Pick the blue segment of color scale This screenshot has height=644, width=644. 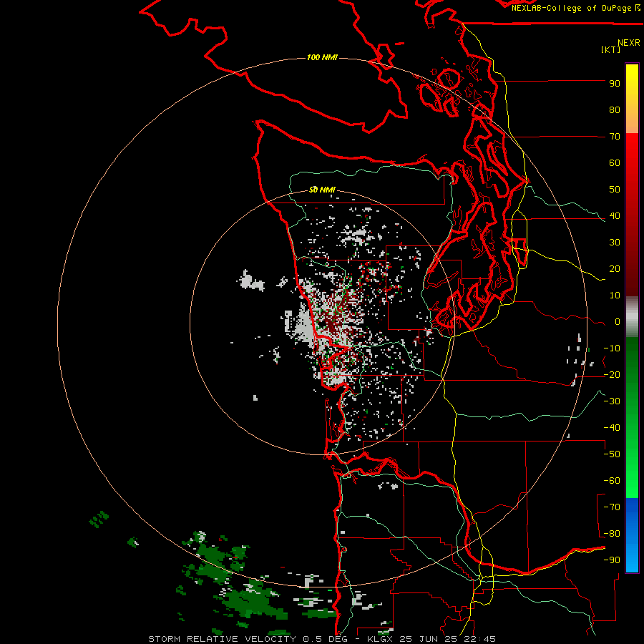tap(632, 535)
